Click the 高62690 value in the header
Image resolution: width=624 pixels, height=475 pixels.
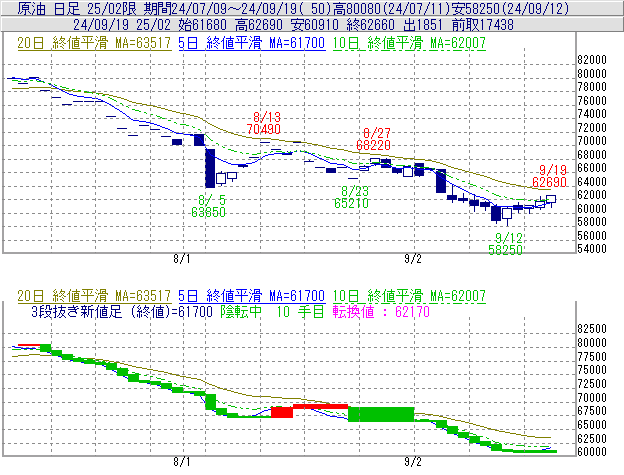pyautogui.click(x=259, y=25)
